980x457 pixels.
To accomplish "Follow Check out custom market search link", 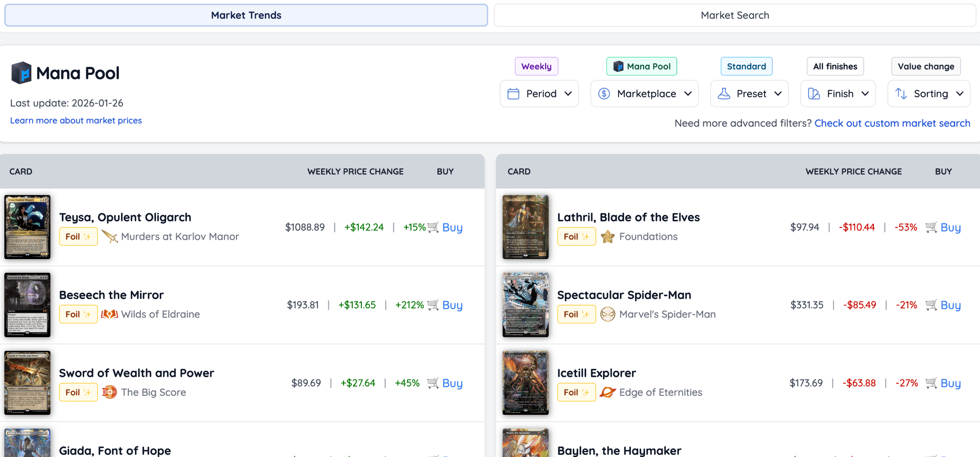I will click(x=892, y=123).
